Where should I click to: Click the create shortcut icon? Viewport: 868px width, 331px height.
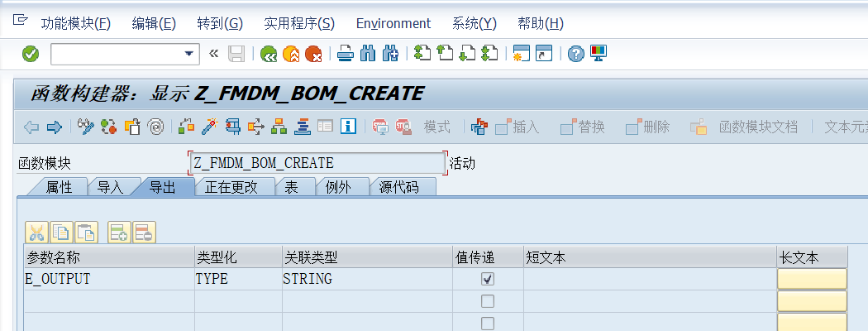coord(544,54)
